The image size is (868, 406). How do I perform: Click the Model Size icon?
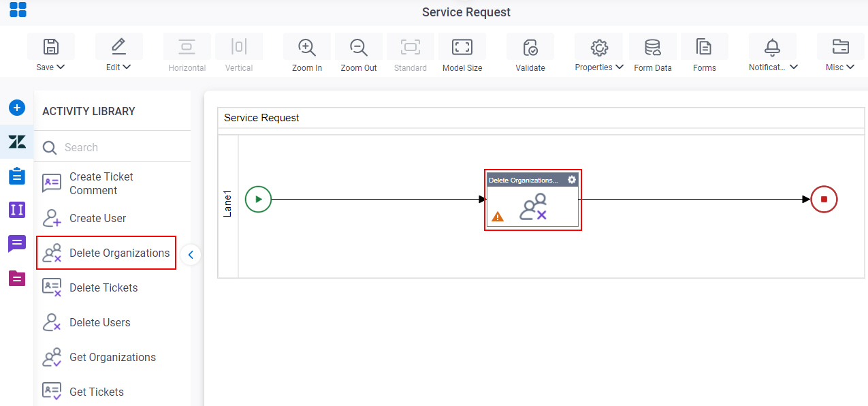point(462,46)
